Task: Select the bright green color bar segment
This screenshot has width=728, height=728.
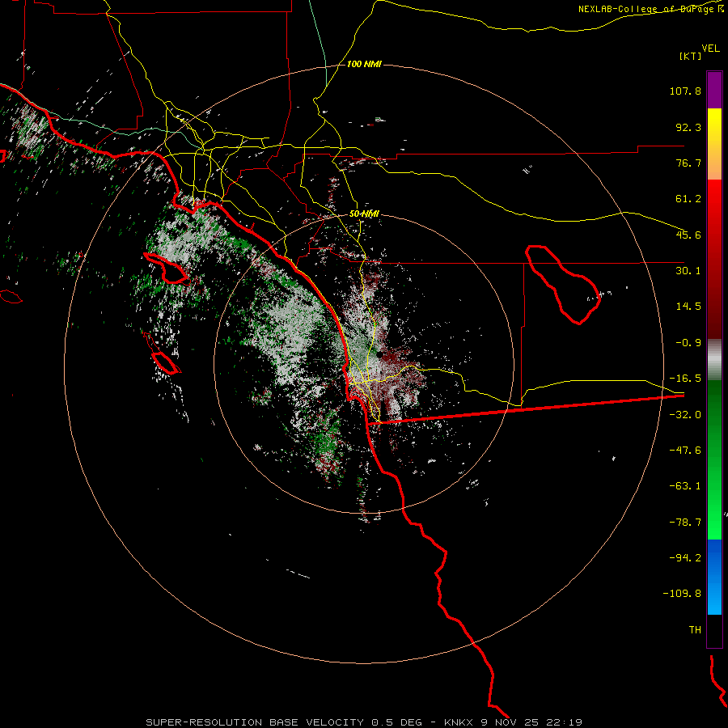Action: 714,459
